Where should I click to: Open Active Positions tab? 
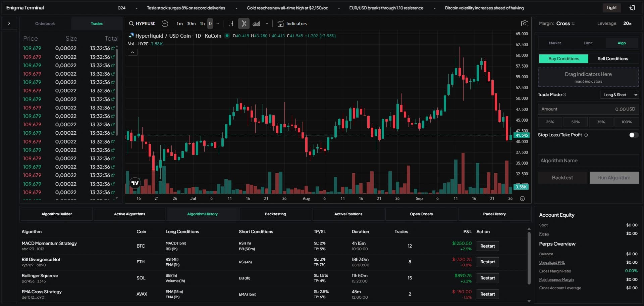click(348, 214)
